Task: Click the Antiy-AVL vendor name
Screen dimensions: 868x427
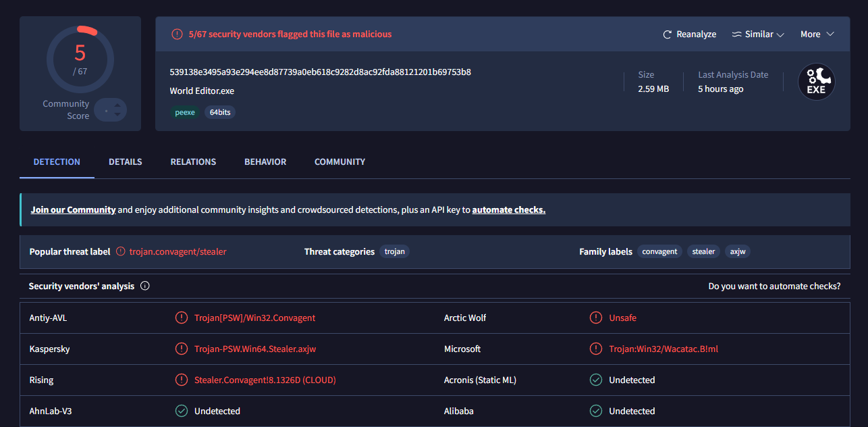Action: click(x=48, y=318)
